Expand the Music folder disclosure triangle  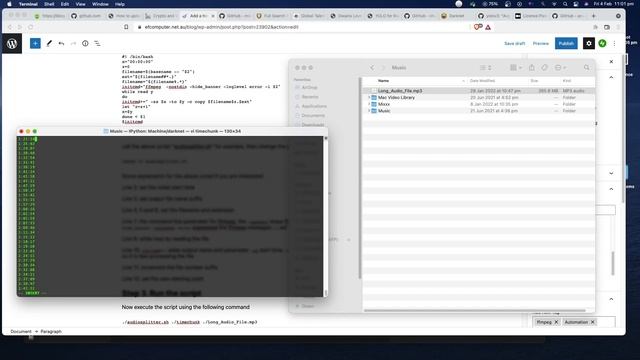(369, 111)
